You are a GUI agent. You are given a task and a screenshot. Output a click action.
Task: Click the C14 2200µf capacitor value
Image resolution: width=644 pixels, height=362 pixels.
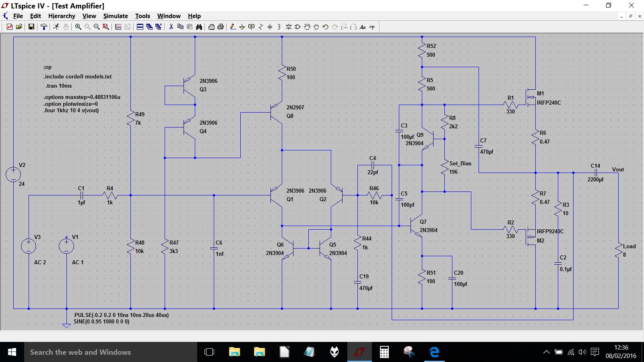pyautogui.click(x=595, y=179)
